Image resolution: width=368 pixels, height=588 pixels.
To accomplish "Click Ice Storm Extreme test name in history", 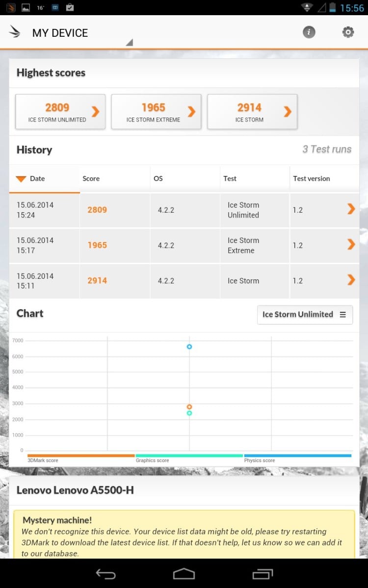I will coord(243,245).
